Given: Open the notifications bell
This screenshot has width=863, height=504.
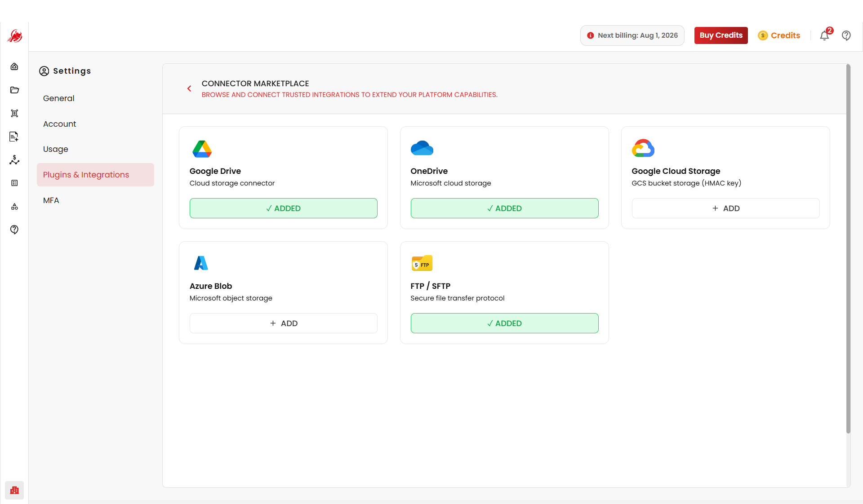Looking at the screenshot, I should (824, 35).
